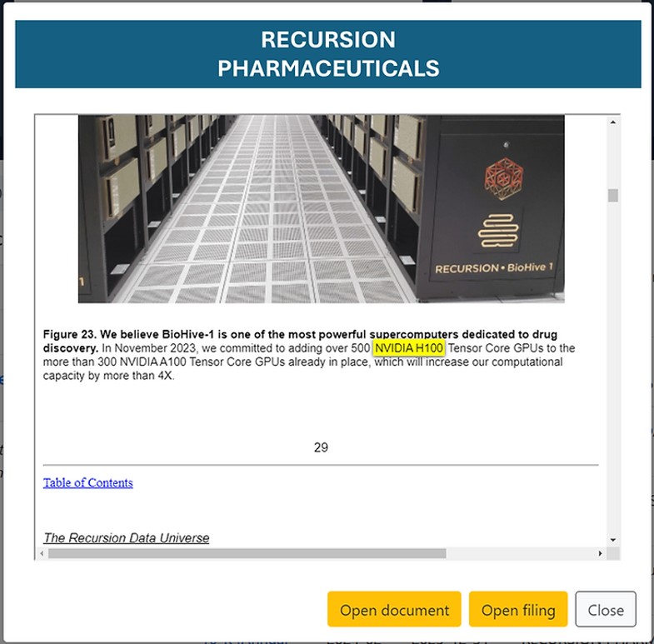Click the page number 29

pos(321,447)
